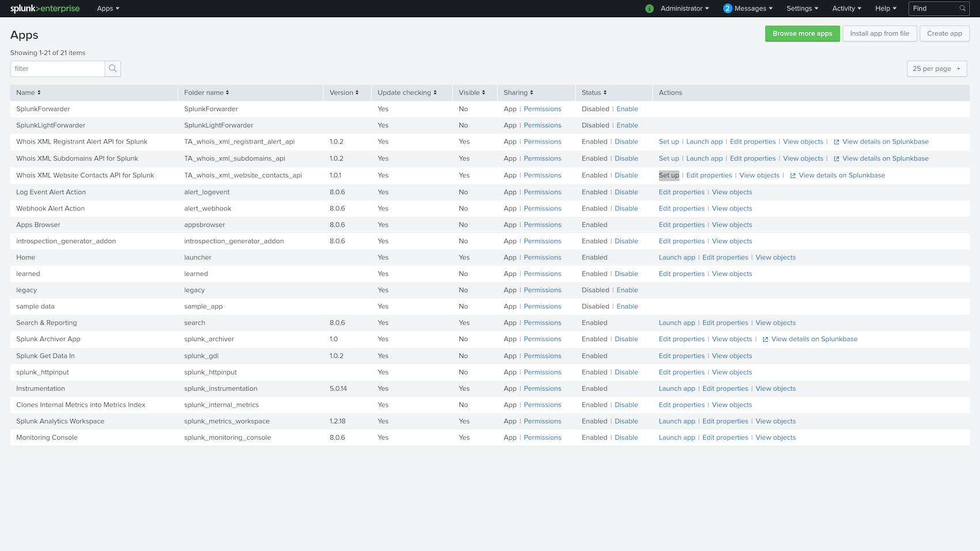
Task: Open the Messages menu
Action: [753, 9]
